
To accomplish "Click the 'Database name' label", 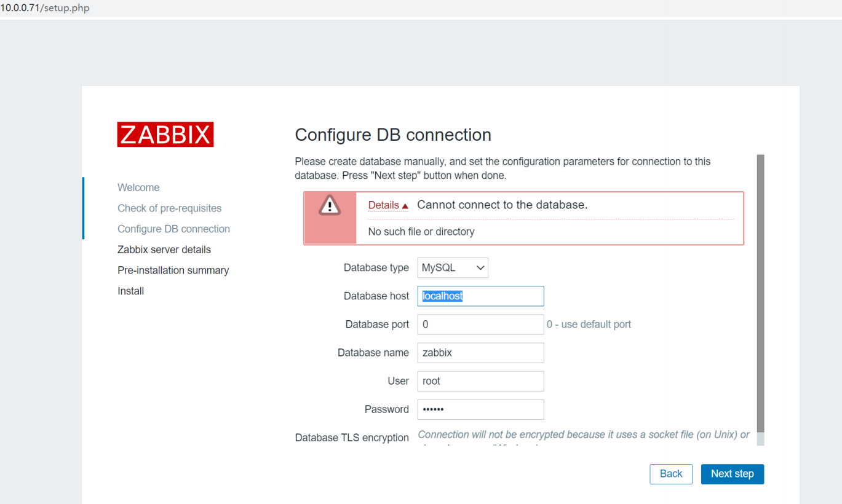I will tap(373, 353).
